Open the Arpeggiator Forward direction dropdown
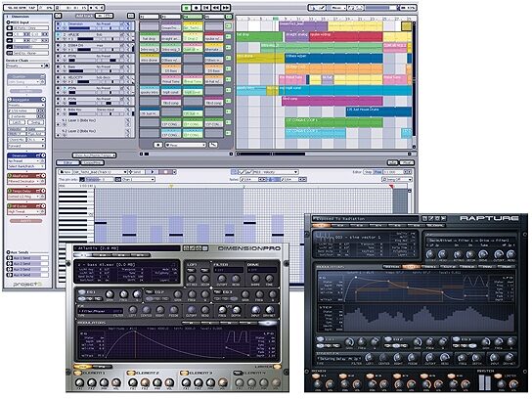This screenshot has width=532, height=399. (x=26, y=146)
